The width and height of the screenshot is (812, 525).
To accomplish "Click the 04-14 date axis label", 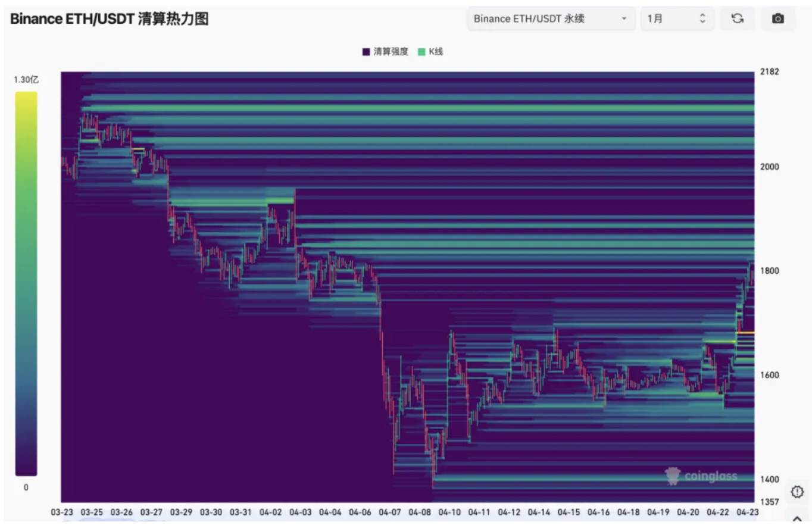I will point(539,512).
